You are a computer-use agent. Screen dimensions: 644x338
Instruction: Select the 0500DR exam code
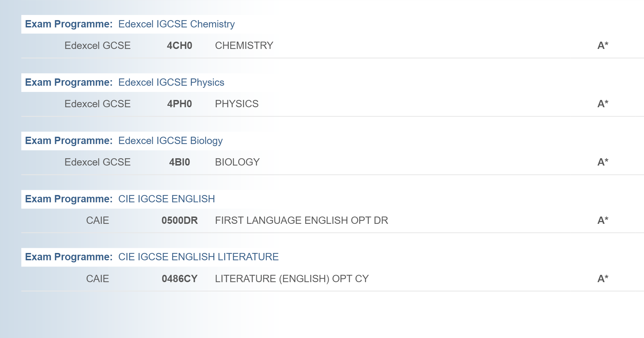pyautogui.click(x=179, y=221)
